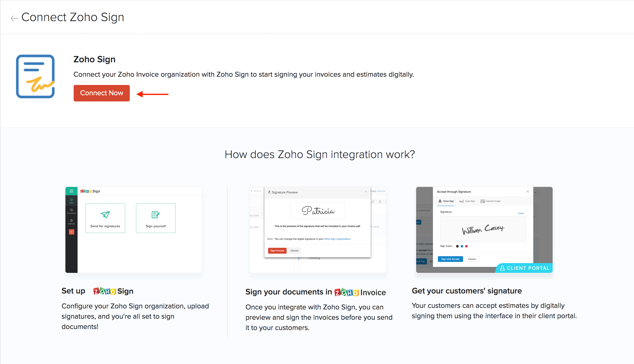Click the Connect Now button

pos(101,93)
